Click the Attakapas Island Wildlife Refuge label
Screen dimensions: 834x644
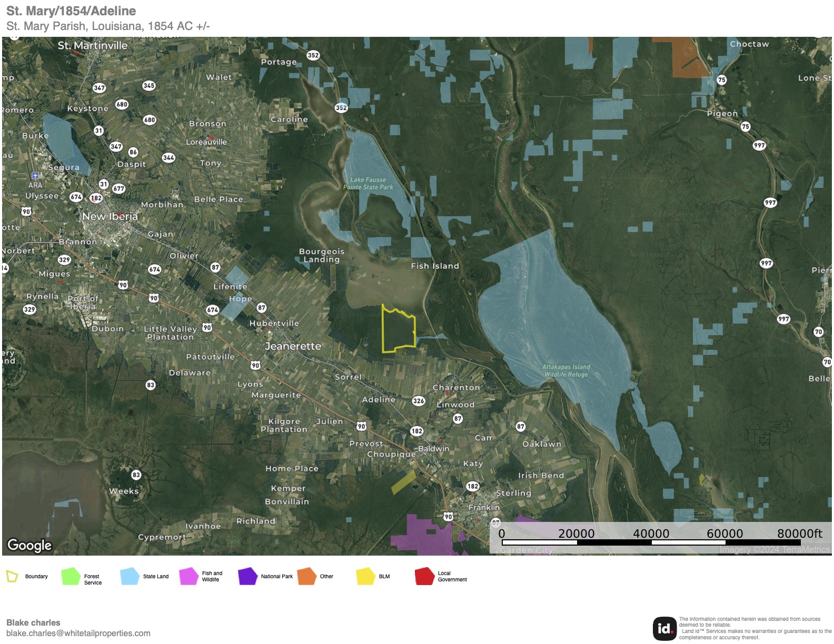566,370
